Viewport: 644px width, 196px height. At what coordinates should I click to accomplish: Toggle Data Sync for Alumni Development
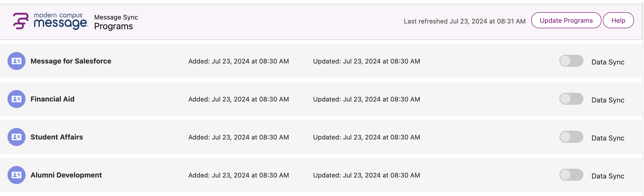click(571, 175)
